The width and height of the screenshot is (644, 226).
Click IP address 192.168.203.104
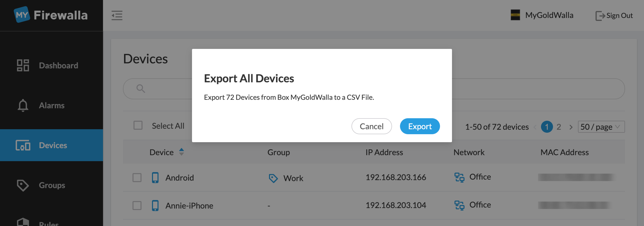[x=396, y=205]
